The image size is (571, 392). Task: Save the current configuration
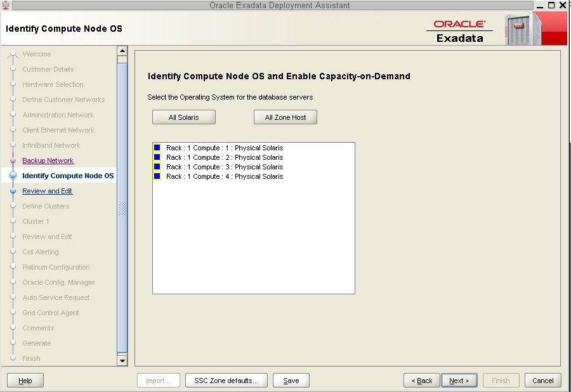pos(291,380)
